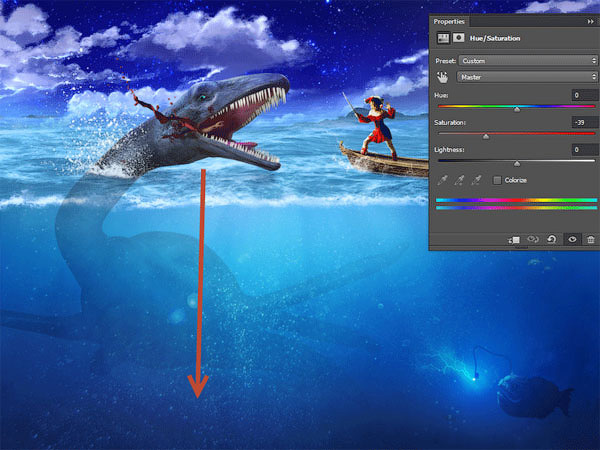Click the Preset label
This screenshot has width=600, height=450.
445,61
